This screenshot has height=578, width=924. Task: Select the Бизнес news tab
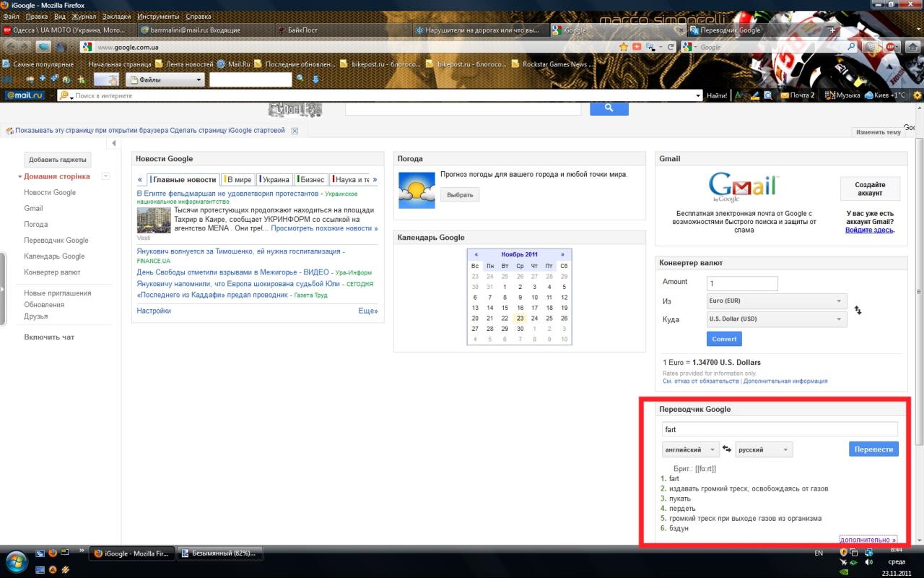tap(311, 180)
